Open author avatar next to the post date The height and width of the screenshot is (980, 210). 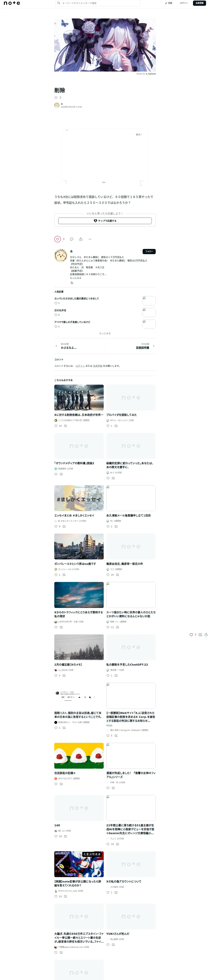pos(57,105)
